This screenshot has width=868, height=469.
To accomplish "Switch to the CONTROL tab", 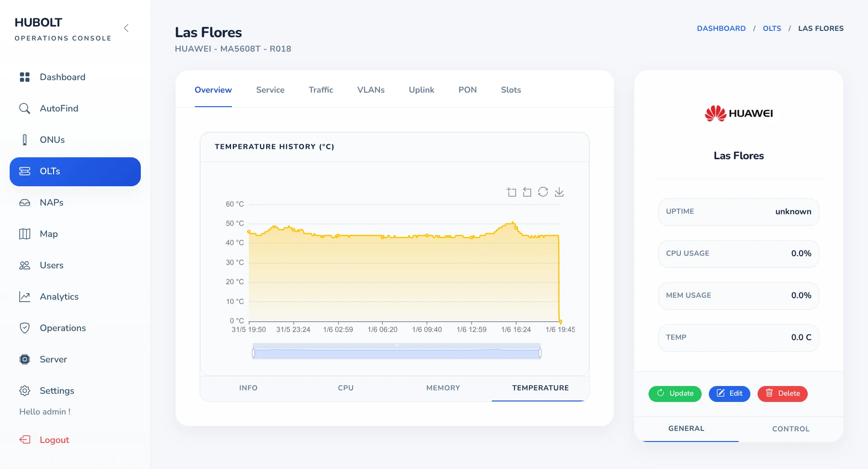I will [x=791, y=429].
